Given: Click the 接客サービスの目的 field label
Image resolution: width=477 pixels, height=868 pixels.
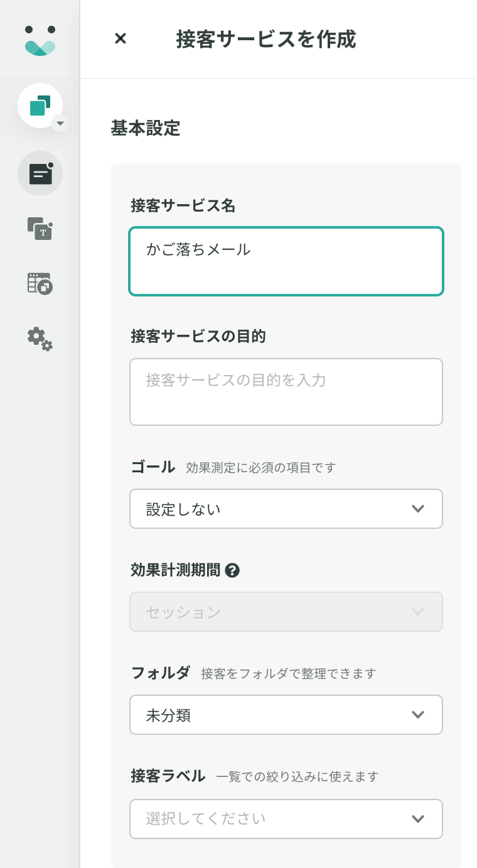Looking at the screenshot, I should tap(198, 337).
